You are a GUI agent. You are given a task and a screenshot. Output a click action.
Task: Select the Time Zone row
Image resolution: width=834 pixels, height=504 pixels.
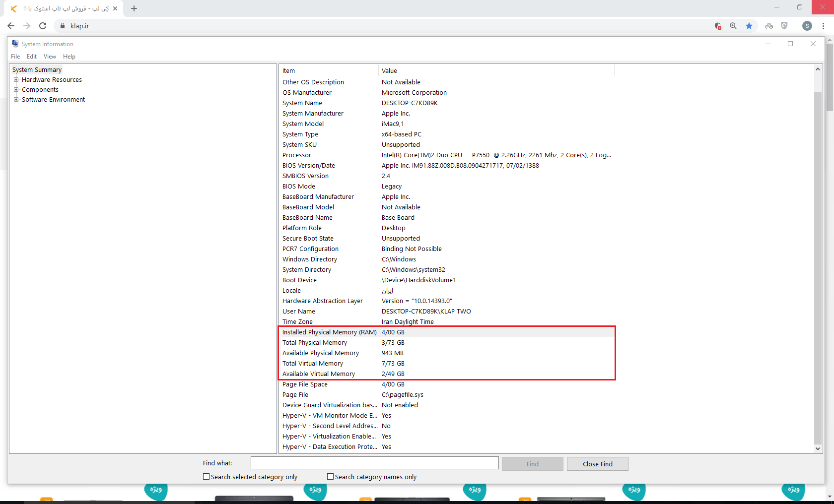click(x=447, y=322)
